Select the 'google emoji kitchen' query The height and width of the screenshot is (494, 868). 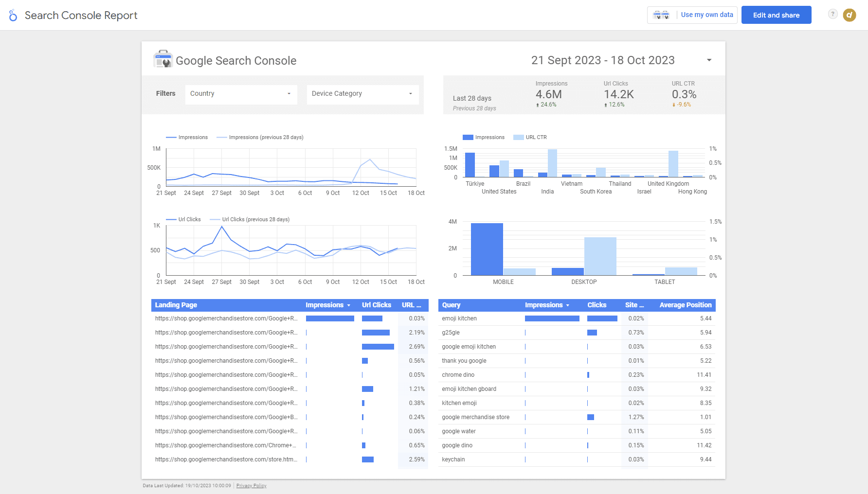(577, 347)
